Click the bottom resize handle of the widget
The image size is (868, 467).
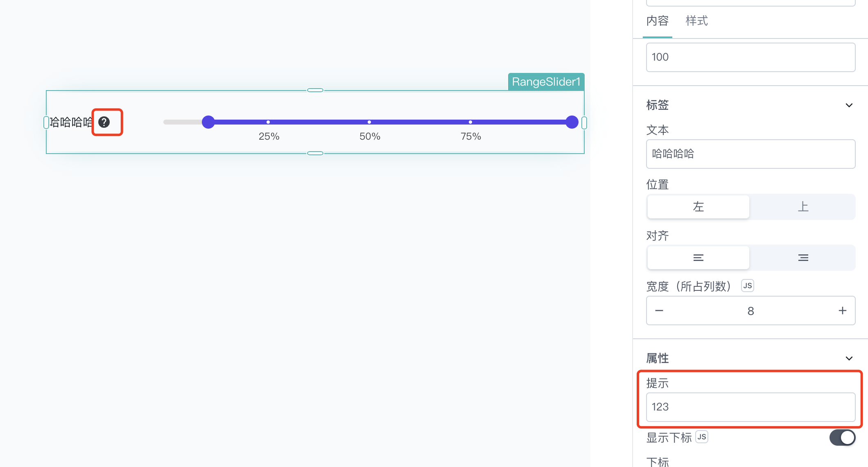(x=315, y=153)
